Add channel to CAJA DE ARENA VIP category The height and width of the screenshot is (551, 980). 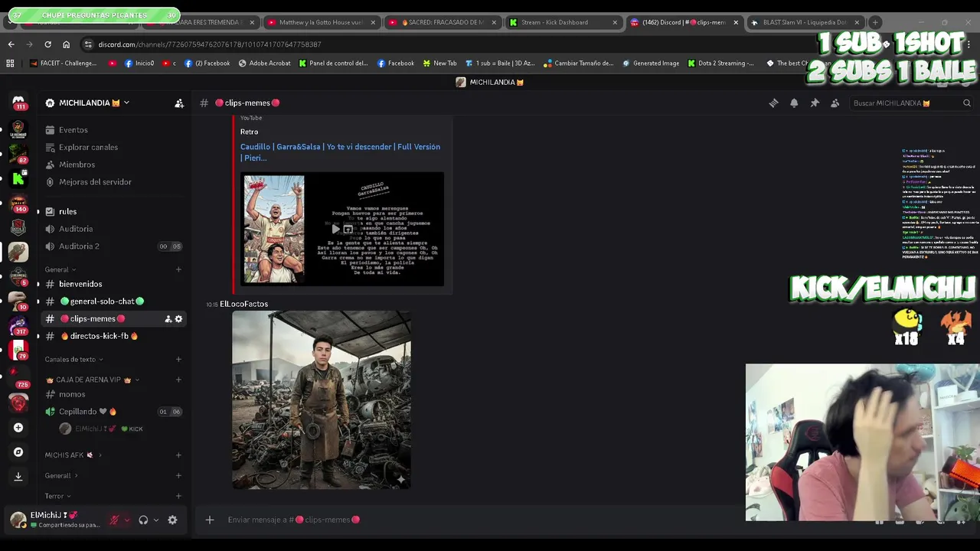(178, 380)
